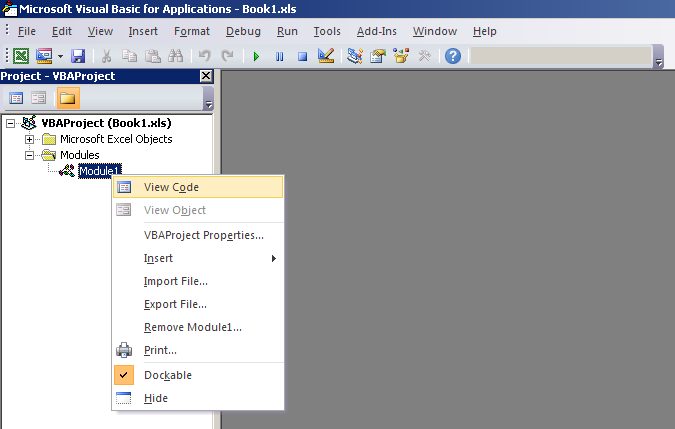The width and height of the screenshot is (675, 429).
Task: Select Module1 in the project tree
Action: (99, 171)
